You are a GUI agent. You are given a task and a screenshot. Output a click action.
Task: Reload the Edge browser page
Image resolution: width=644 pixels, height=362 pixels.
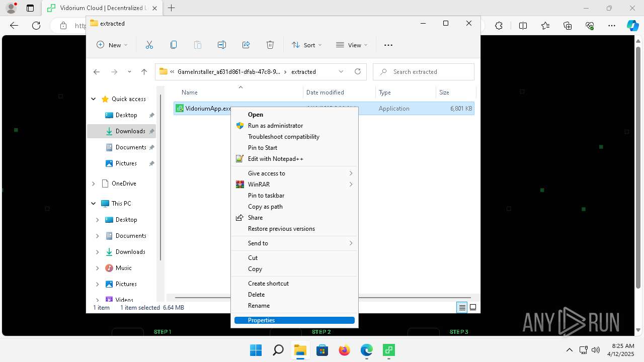click(x=36, y=26)
